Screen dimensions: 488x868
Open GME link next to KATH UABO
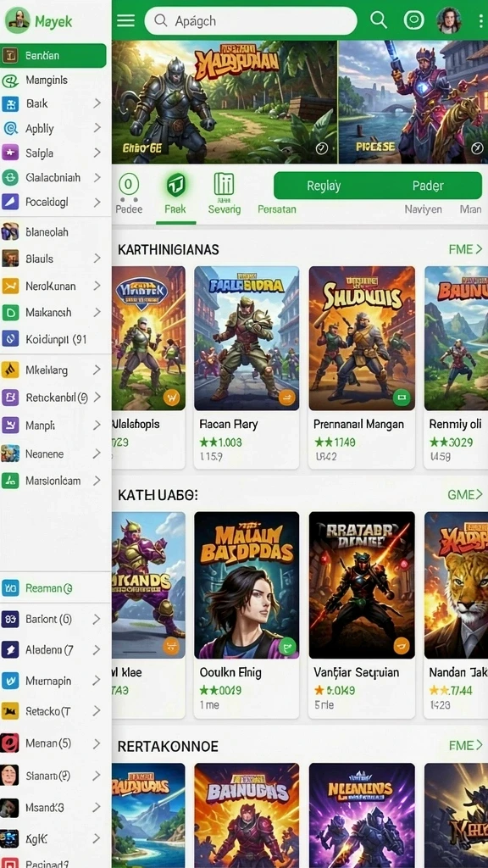465,494
